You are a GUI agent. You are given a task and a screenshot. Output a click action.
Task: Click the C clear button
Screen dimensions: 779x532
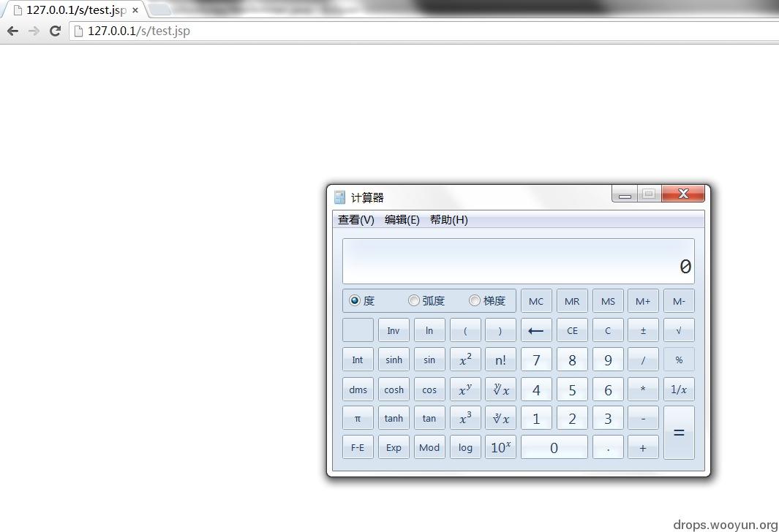[608, 330]
